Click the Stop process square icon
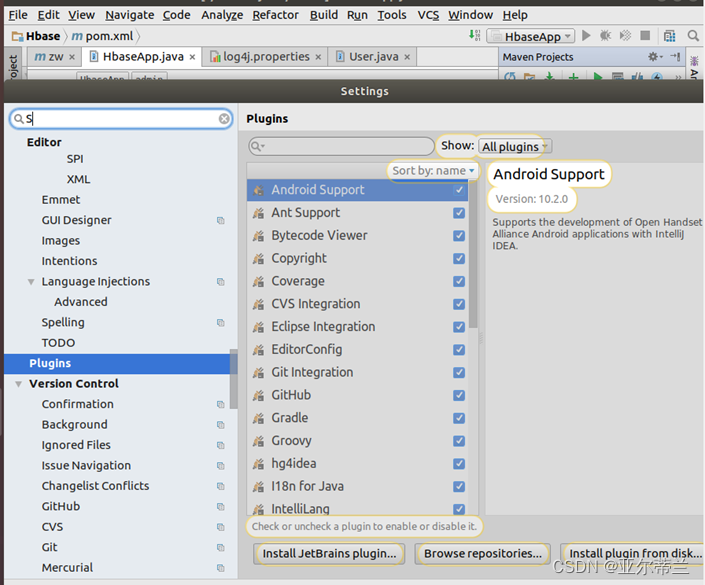 tap(645, 36)
